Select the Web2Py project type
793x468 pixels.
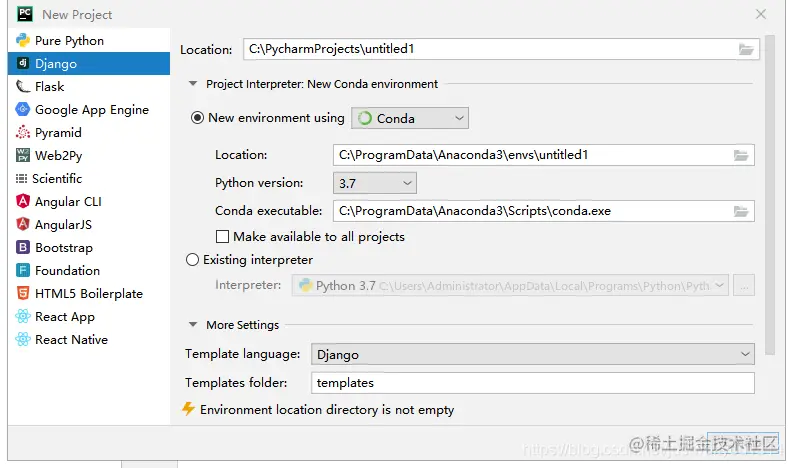tap(89, 155)
